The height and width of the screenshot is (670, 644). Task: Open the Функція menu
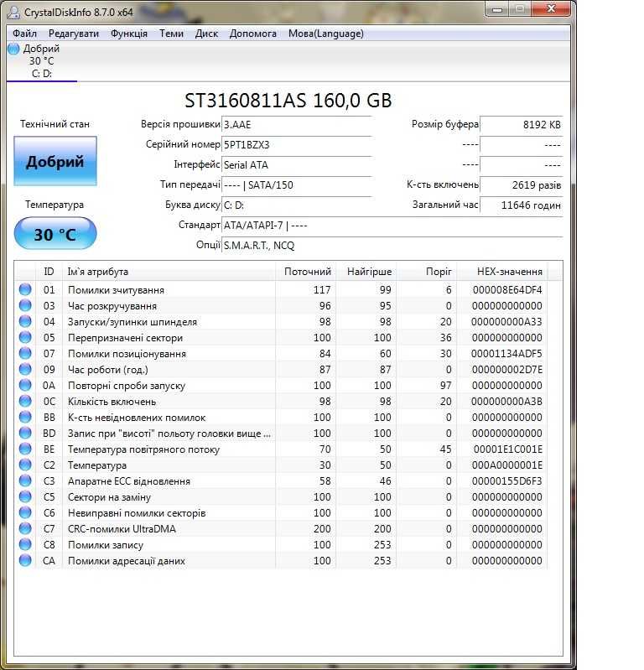(x=128, y=34)
